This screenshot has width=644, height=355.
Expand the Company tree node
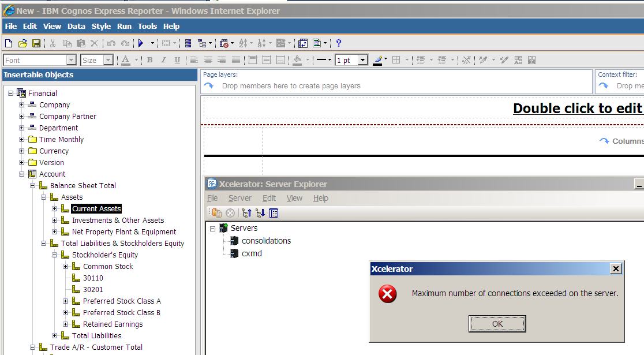(22, 105)
